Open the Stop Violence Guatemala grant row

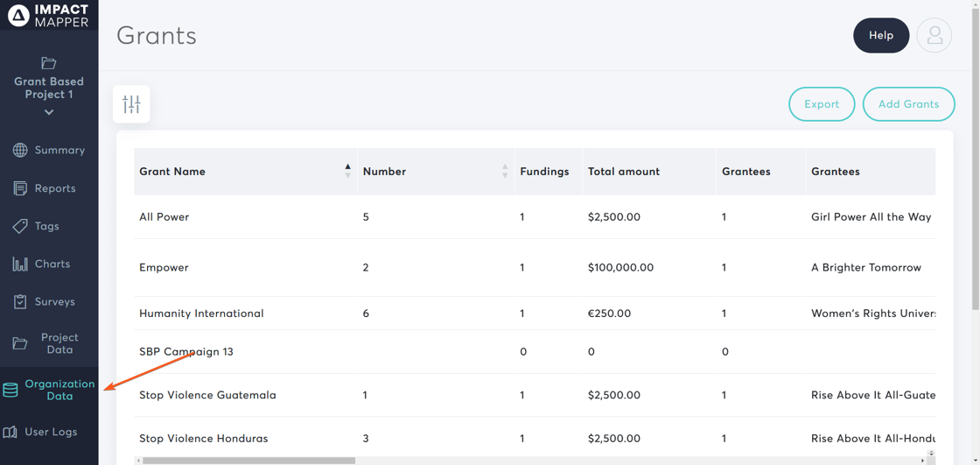click(x=207, y=395)
